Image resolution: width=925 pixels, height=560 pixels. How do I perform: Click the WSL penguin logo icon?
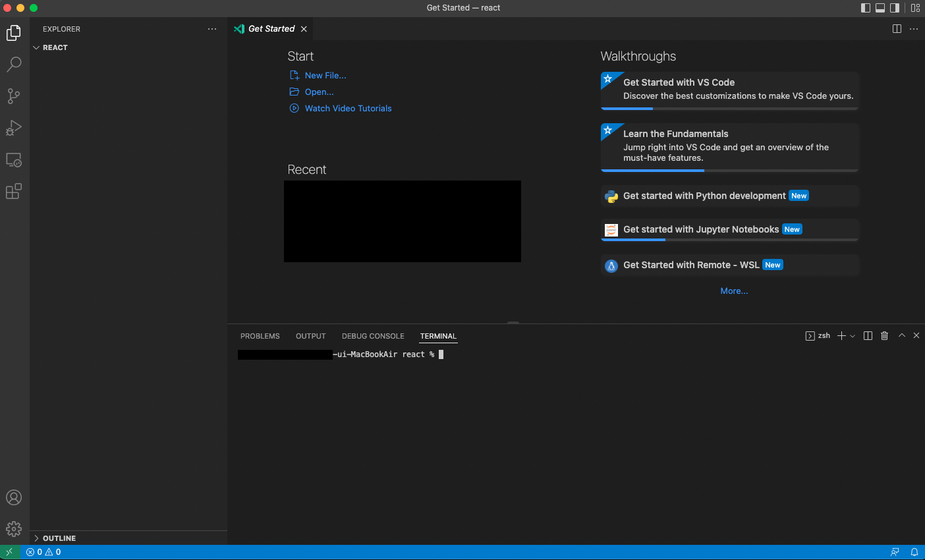[611, 266]
